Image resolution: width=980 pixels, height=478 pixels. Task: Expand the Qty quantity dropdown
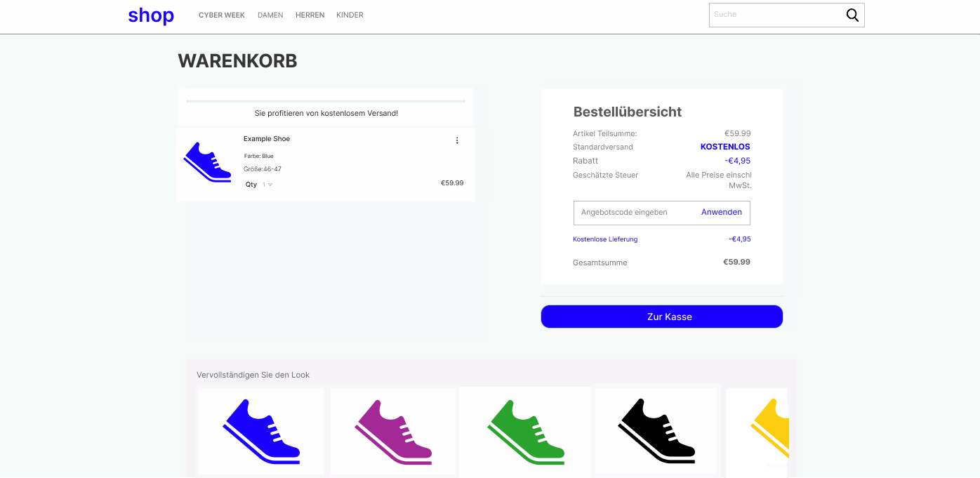tap(267, 185)
